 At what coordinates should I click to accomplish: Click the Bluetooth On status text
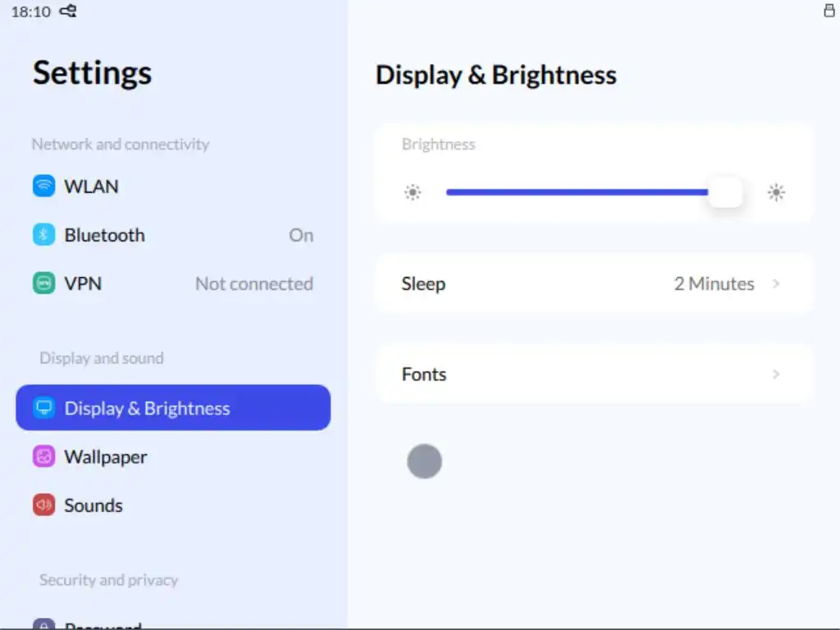(x=301, y=235)
